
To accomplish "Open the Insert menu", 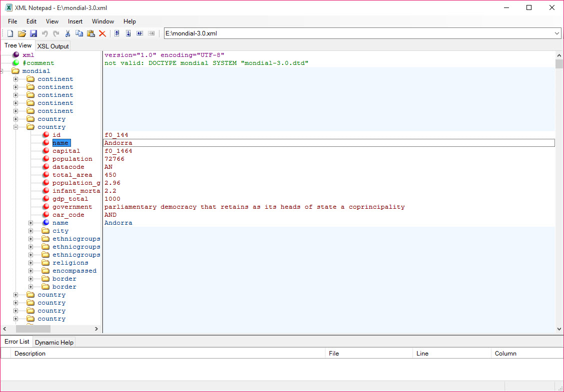I will pos(75,21).
